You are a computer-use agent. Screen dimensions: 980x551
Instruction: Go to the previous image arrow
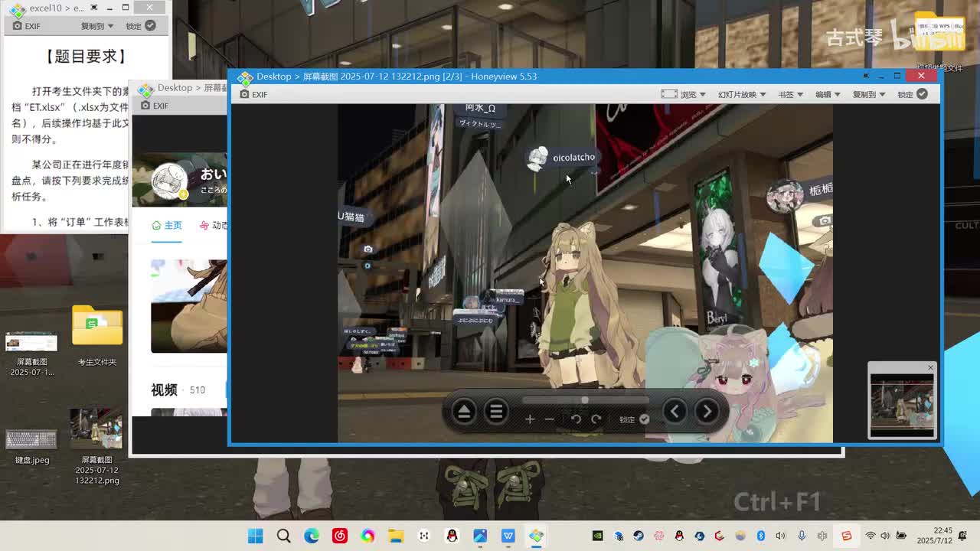pyautogui.click(x=675, y=412)
